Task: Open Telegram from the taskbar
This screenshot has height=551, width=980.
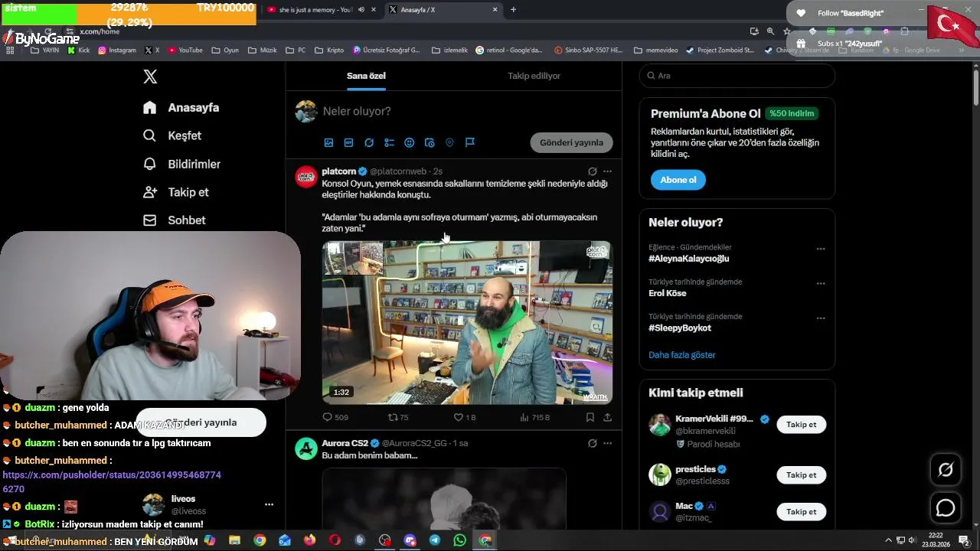Action: coord(434,540)
